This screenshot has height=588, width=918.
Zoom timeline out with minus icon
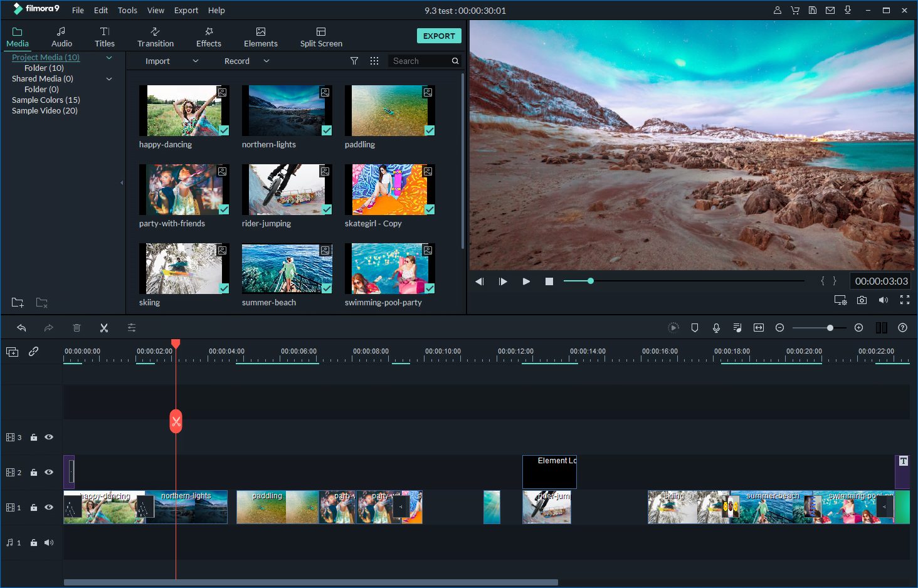point(779,327)
